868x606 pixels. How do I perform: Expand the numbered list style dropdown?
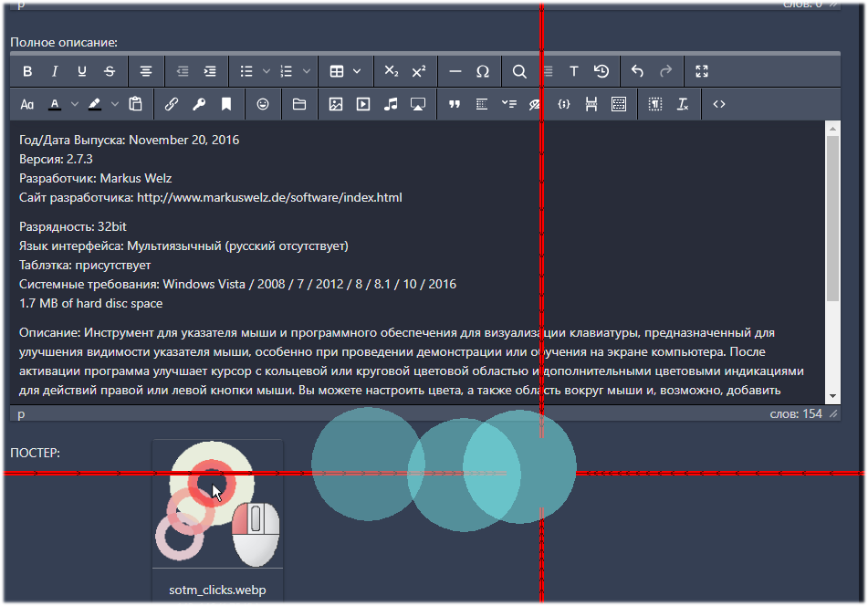[x=307, y=71]
